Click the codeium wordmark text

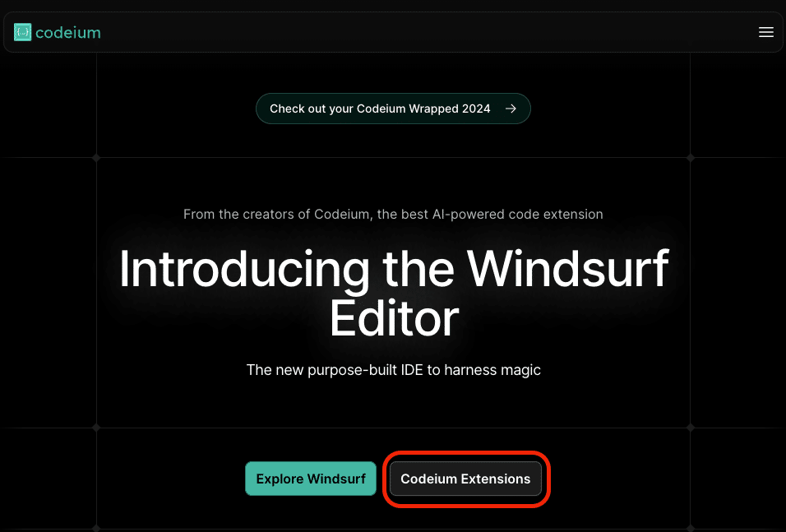coord(67,32)
